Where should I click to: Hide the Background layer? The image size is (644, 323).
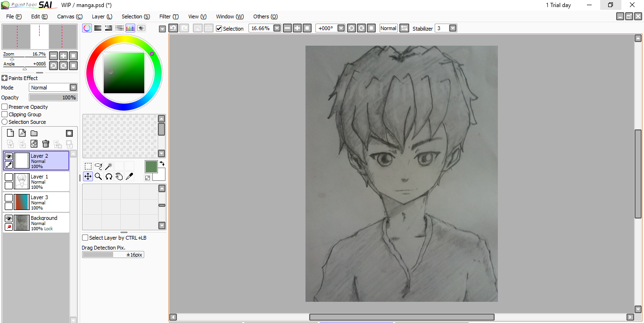point(9,218)
